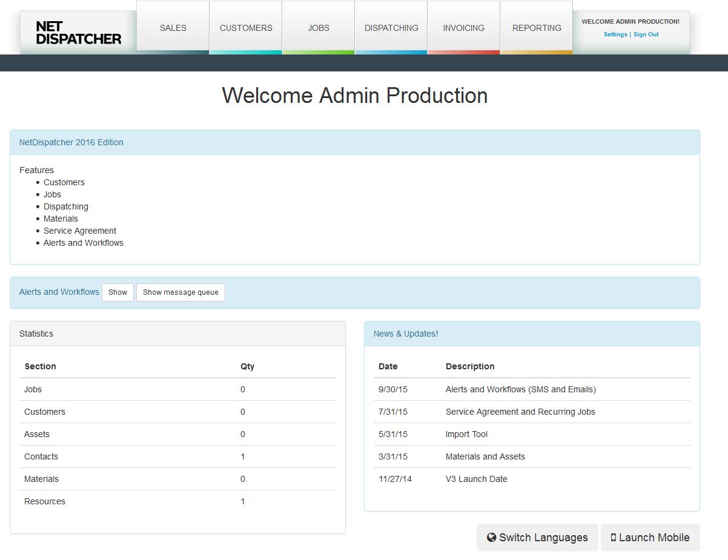Screen dimensions: 728x560
Task: Click the NetDispatcher 2016 Edition header
Action: tap(355, 142)
